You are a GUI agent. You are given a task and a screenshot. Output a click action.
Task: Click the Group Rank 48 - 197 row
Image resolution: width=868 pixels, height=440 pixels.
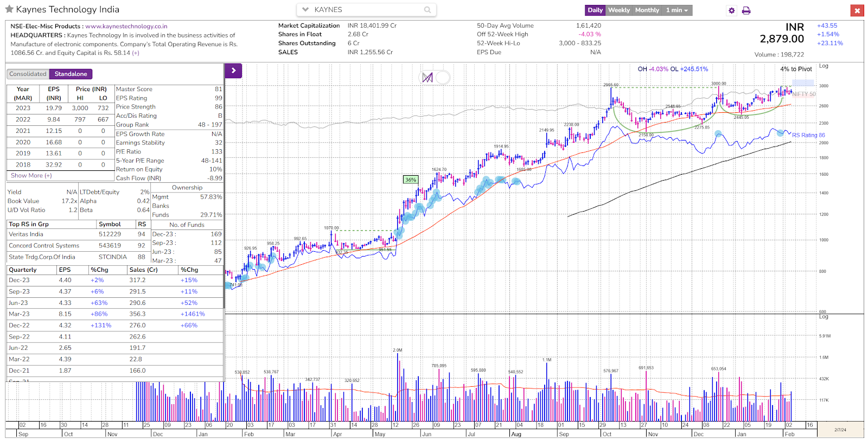coord(169,125)
